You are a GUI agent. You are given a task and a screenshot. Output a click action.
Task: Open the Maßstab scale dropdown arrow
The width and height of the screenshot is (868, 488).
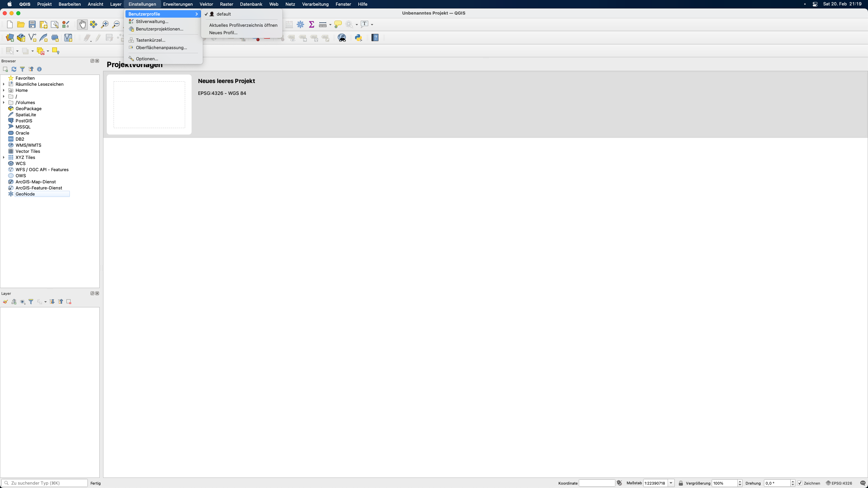click(x=671, y=483)
